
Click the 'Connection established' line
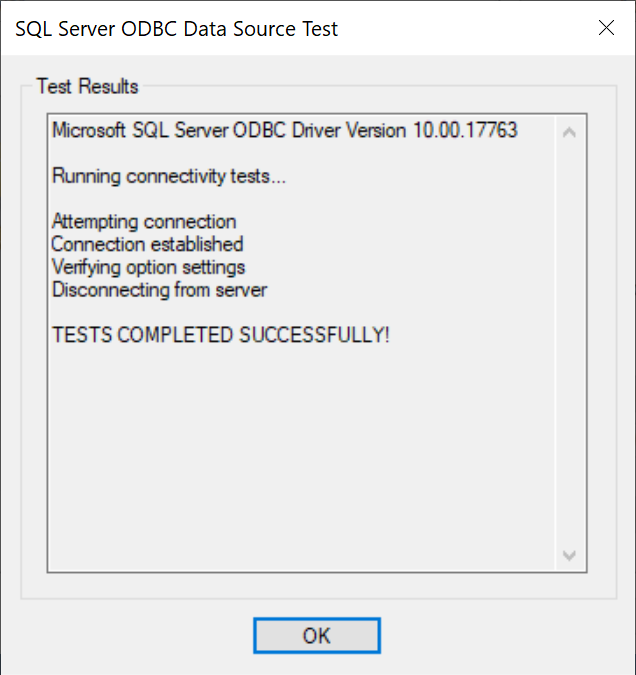point(147,244)
